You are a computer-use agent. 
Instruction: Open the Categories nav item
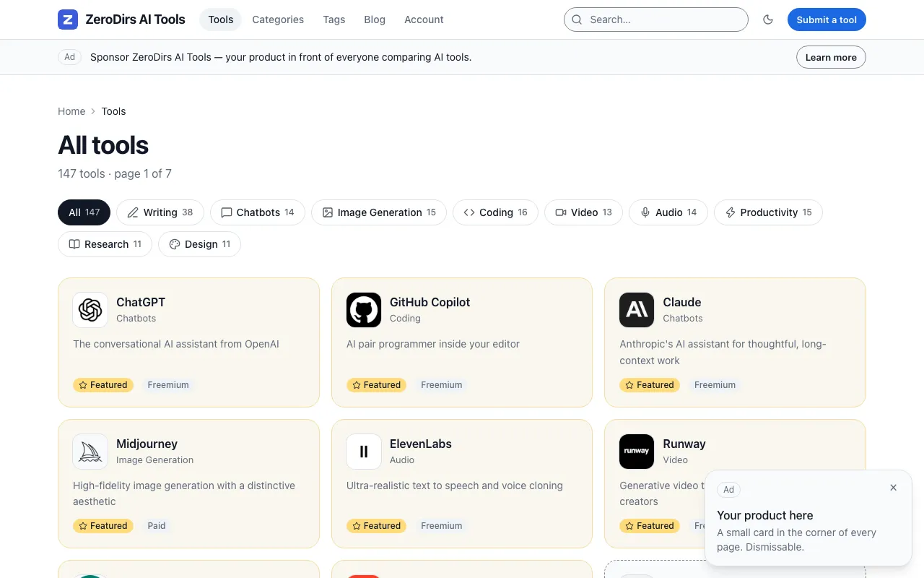point(278,20)
